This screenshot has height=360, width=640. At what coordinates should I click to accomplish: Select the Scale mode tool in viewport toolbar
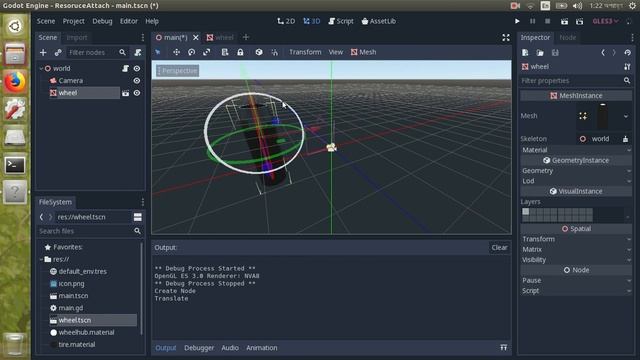(x=207, y=52)
